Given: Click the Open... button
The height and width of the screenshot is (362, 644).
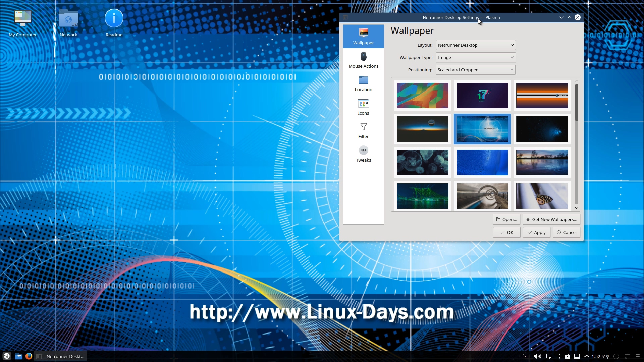Looking at the screenshot, I should 506,219.
